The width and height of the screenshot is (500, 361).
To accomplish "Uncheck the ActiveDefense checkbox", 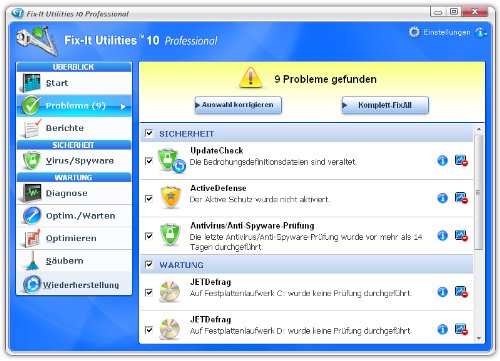I will coord(149,199).
